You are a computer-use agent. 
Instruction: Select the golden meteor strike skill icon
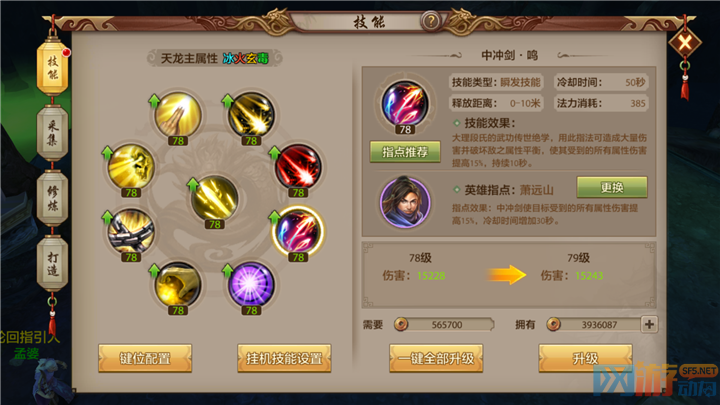[x=251, y=115]
